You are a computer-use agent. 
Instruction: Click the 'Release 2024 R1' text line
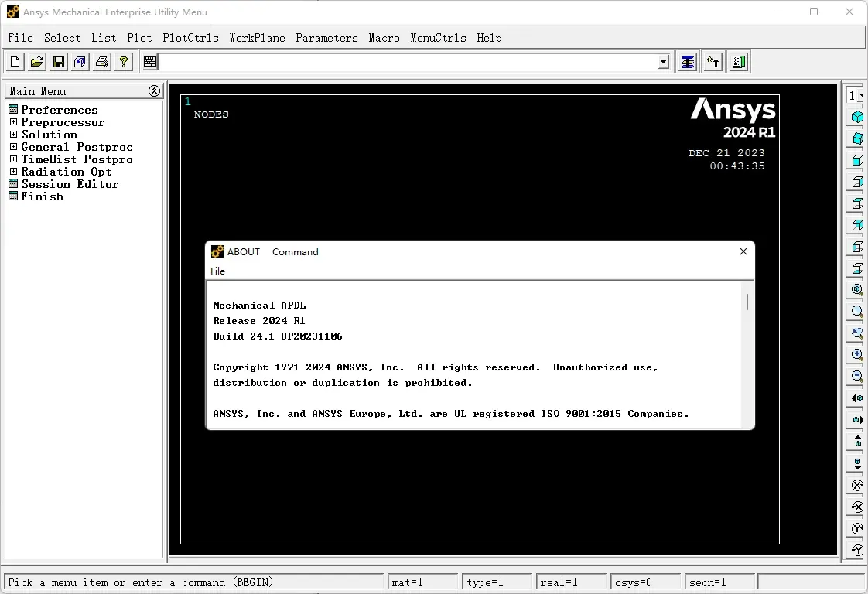pos(258,320)
